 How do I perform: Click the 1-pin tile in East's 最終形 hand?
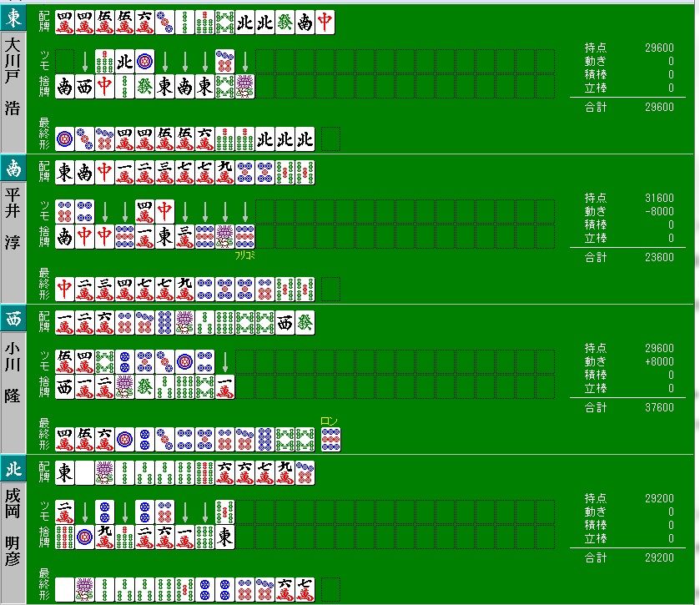pyautogui.click(x=64, y=139)
